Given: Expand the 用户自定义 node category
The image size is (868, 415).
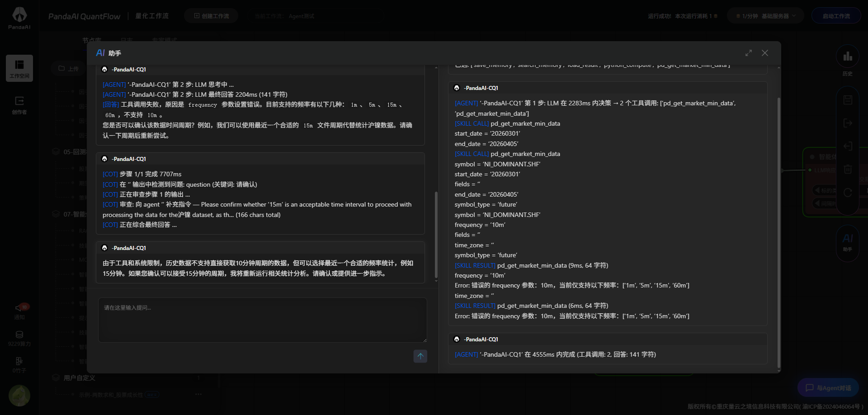Looking at the screenshot, I should coord(79,378).
